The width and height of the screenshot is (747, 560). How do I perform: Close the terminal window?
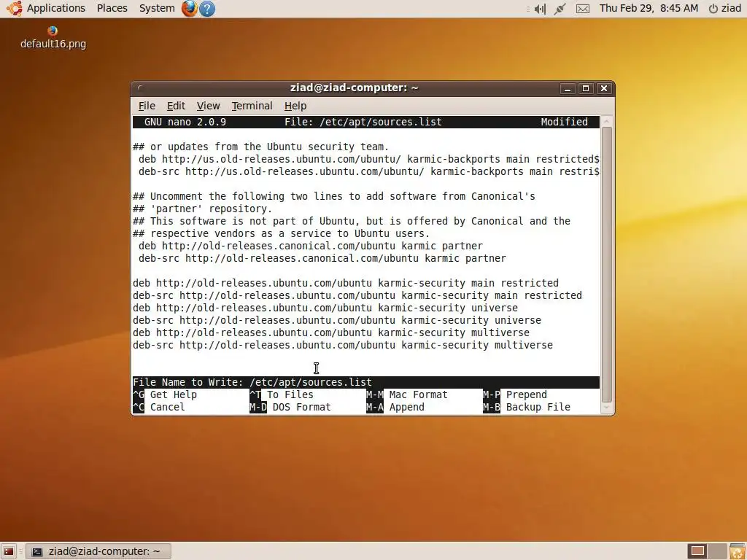(604, 88)
